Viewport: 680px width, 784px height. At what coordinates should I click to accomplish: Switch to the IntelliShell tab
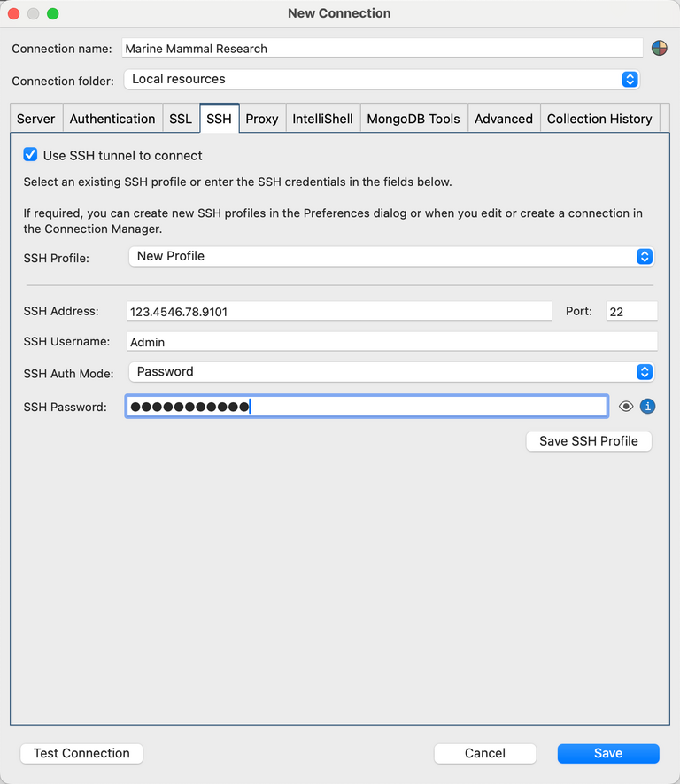[x=322, y=118]
